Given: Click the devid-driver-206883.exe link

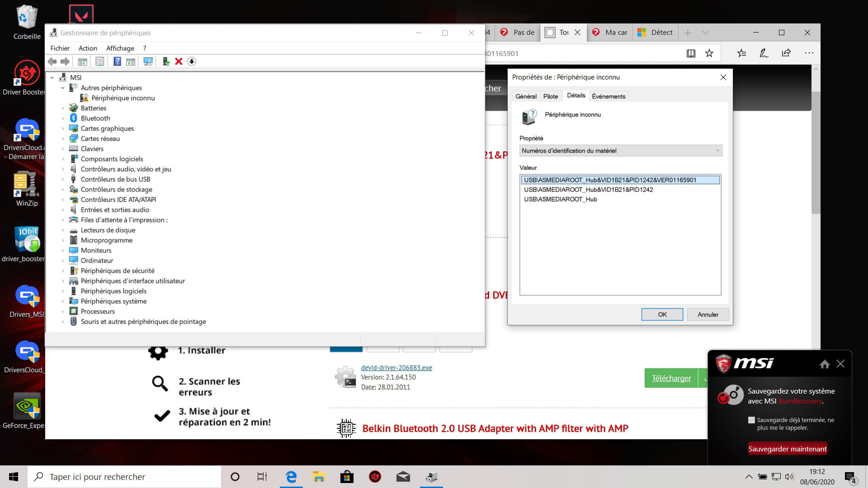Looking at the screenshot, I should point(396,368).
